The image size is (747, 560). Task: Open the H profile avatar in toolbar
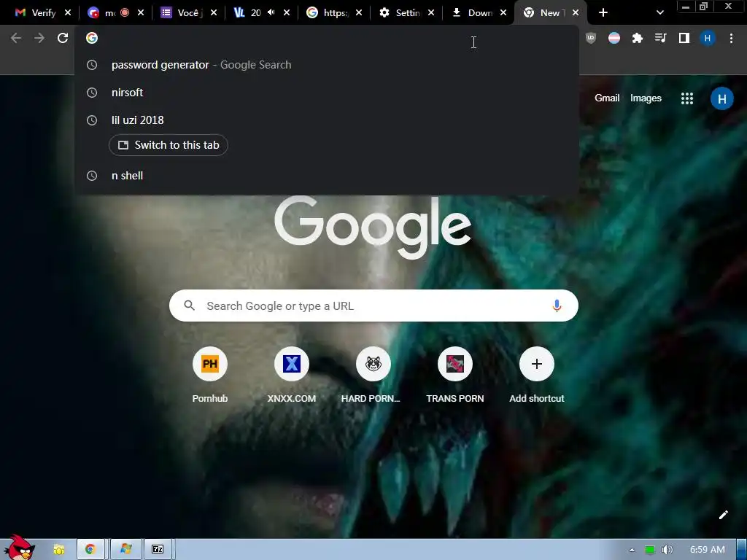click(708, 38)
